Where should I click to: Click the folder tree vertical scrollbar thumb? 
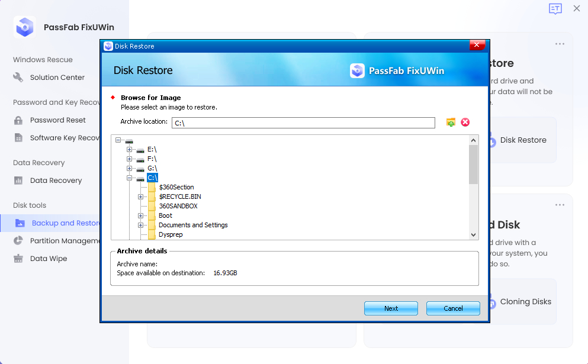(473, 165)
